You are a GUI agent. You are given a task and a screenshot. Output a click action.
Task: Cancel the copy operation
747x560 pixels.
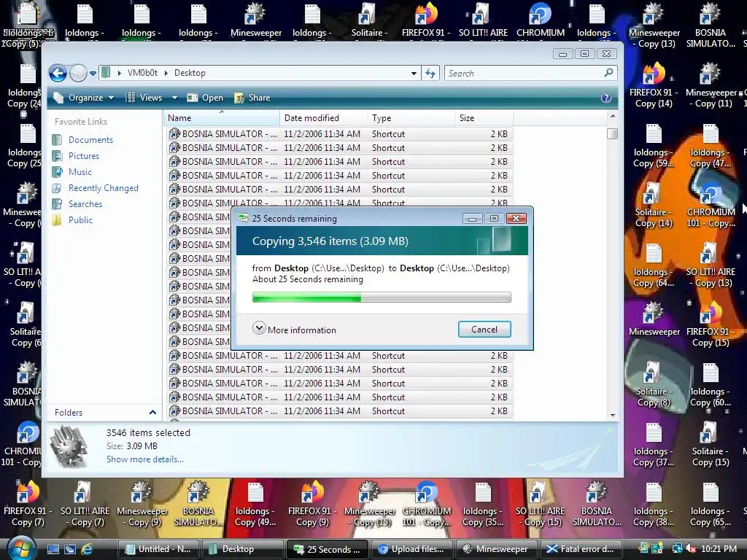484,329
